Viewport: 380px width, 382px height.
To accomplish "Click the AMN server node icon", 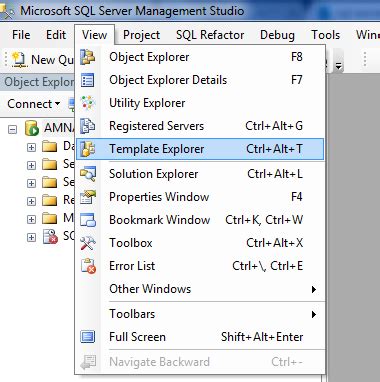I will [x=32, y=128].
